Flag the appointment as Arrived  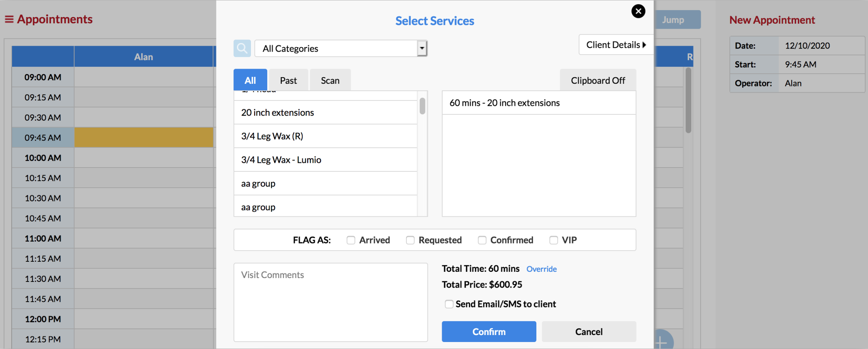(x=351, y=240)
